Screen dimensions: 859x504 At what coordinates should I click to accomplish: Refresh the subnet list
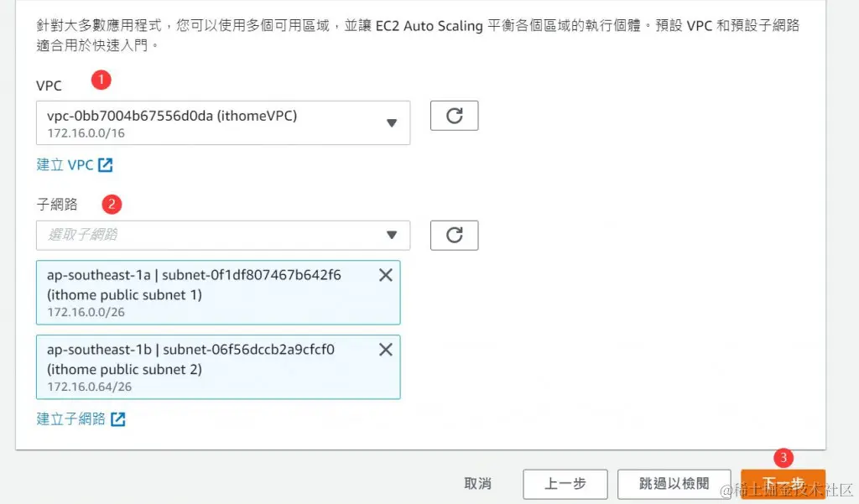[x=454, y=236]
